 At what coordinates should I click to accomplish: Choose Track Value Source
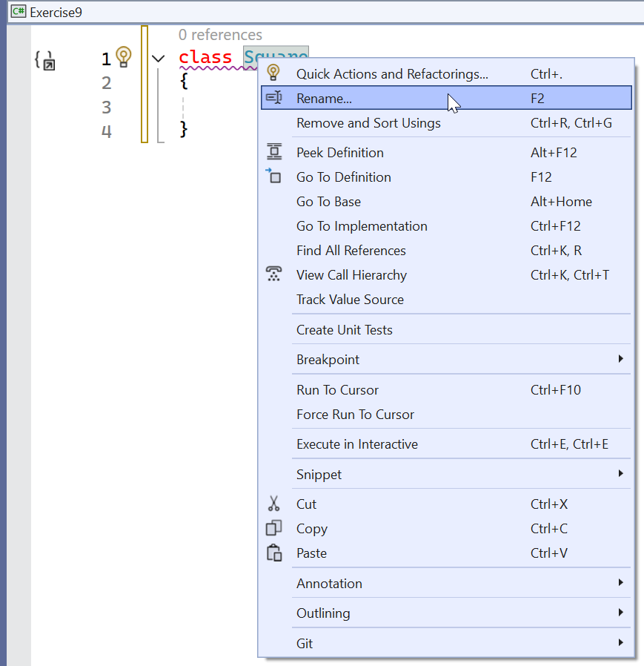(x=446, y=300)
